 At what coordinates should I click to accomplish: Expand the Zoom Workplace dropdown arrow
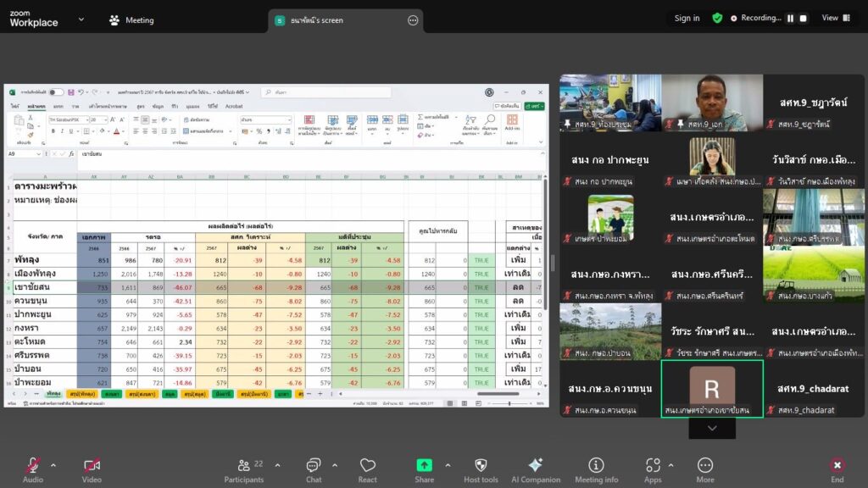[x=81, y=19]
